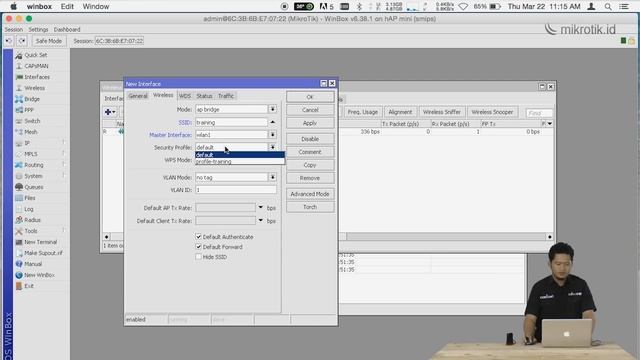Open the Tools sidebar menu
Viewport: 640px width, 360px height.
31,231
